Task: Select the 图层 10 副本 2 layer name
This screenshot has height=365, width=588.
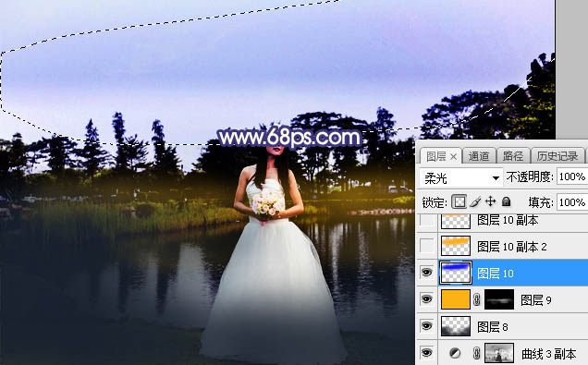Action: coord(512,247)
